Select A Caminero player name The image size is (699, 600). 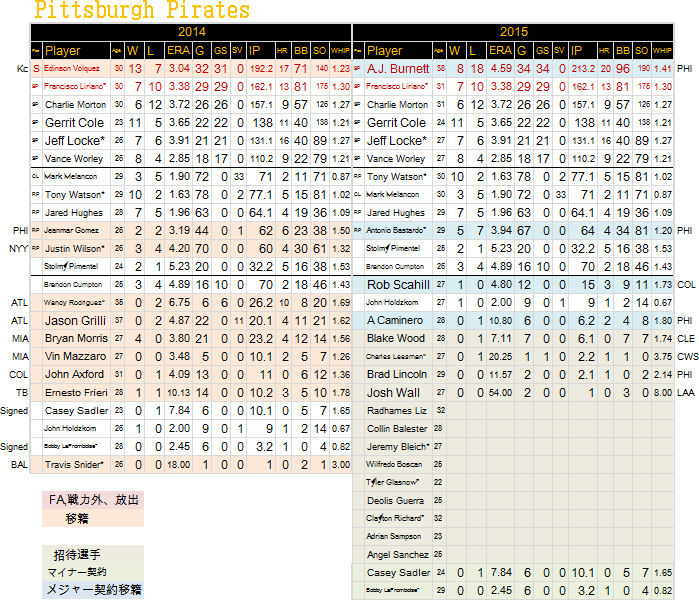(x=395, y=321)
